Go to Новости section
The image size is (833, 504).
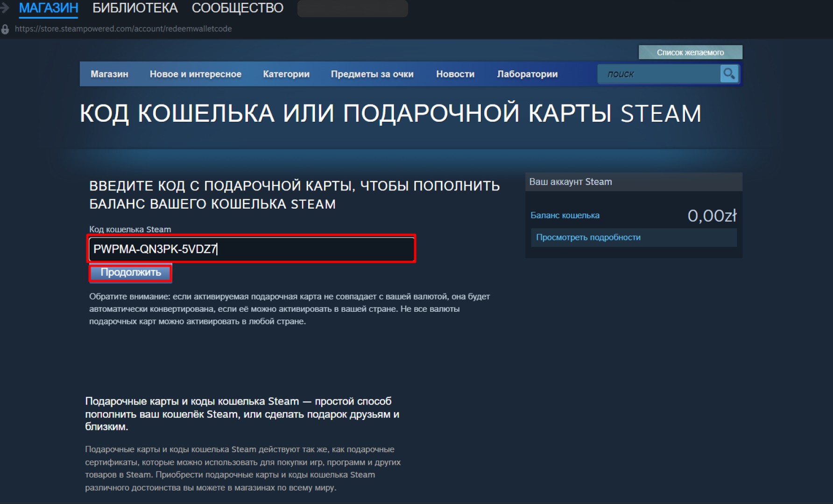tap(455, 74)
